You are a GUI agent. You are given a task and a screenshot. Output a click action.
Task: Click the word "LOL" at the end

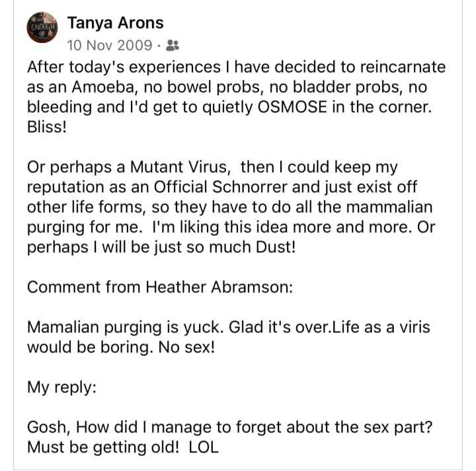click(204, 447)
